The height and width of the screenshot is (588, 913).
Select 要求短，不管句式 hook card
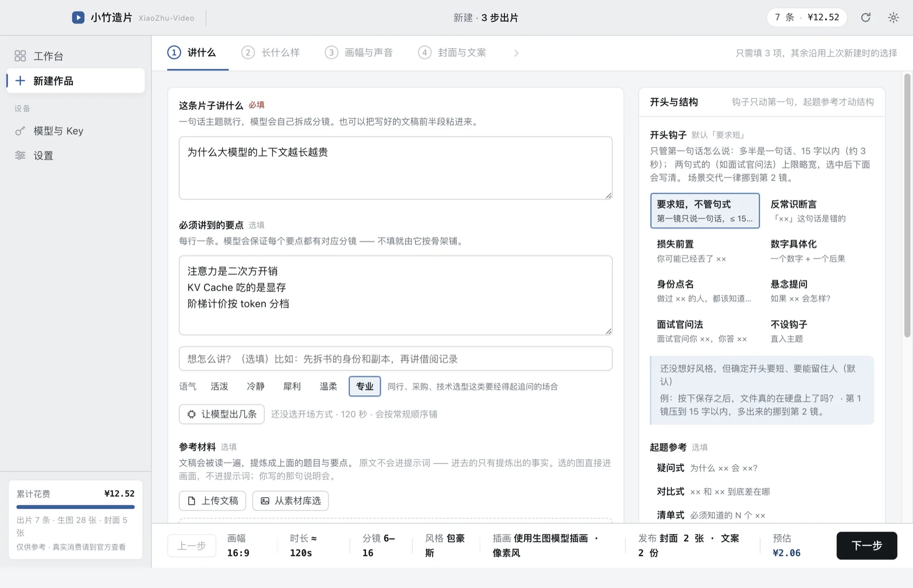coord(705,211)
